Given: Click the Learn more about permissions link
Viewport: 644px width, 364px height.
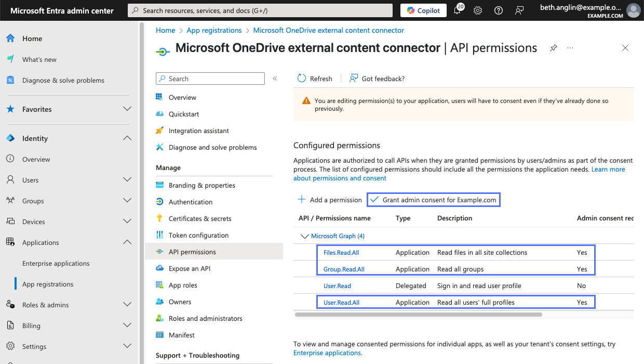Looking at the screenshot, I should tap(459, 174).
